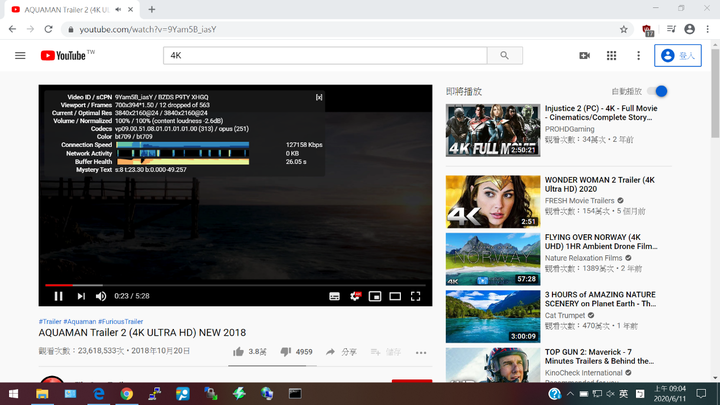Screen dimensions: 720x405
Task: Open a new browser tab
Action: click(152, 9)
